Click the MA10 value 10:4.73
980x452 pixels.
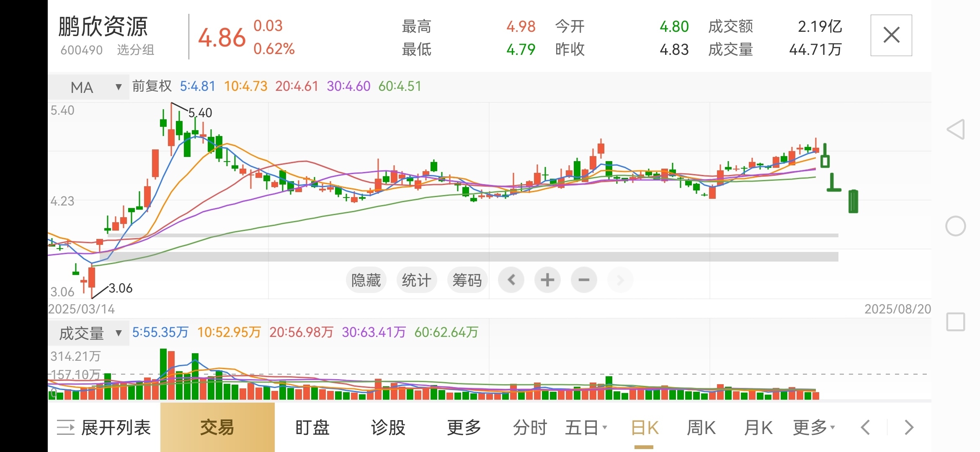tap(245, 86)
